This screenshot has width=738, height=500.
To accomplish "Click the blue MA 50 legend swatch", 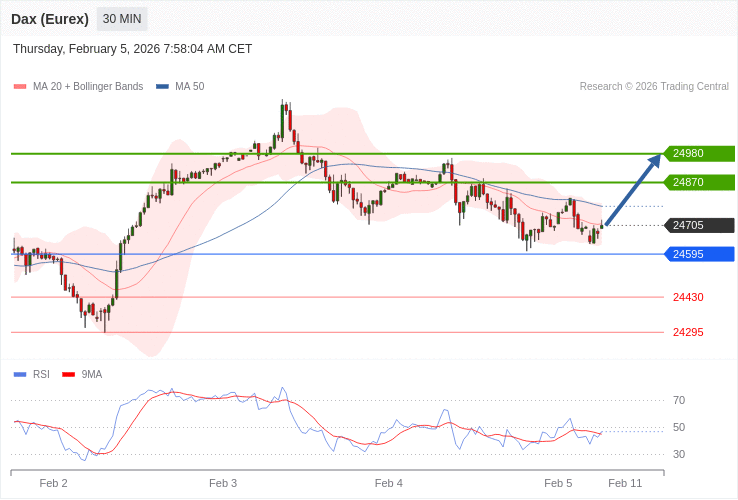I will pyautogui.click(x=162, y=87).
